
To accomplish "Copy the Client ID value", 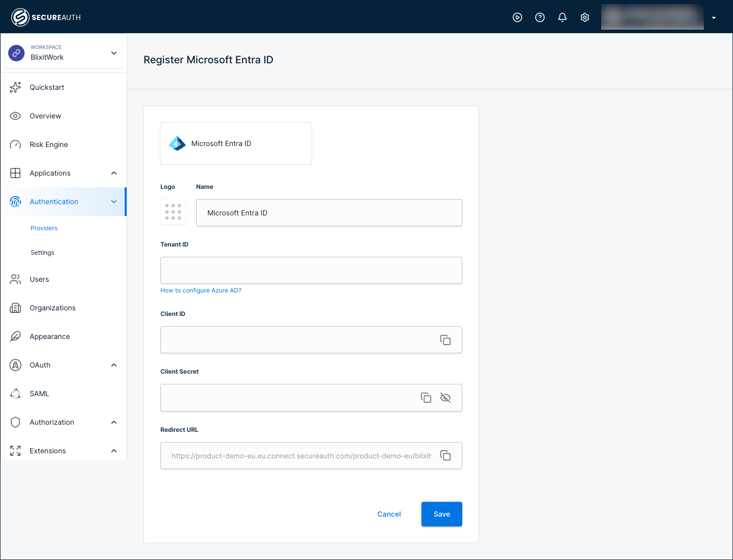I will pos(445,340).
